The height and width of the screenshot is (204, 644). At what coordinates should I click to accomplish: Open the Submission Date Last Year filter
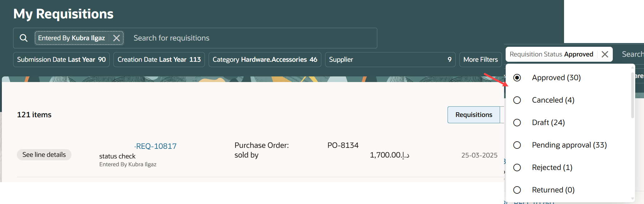[x=61, y=59]
